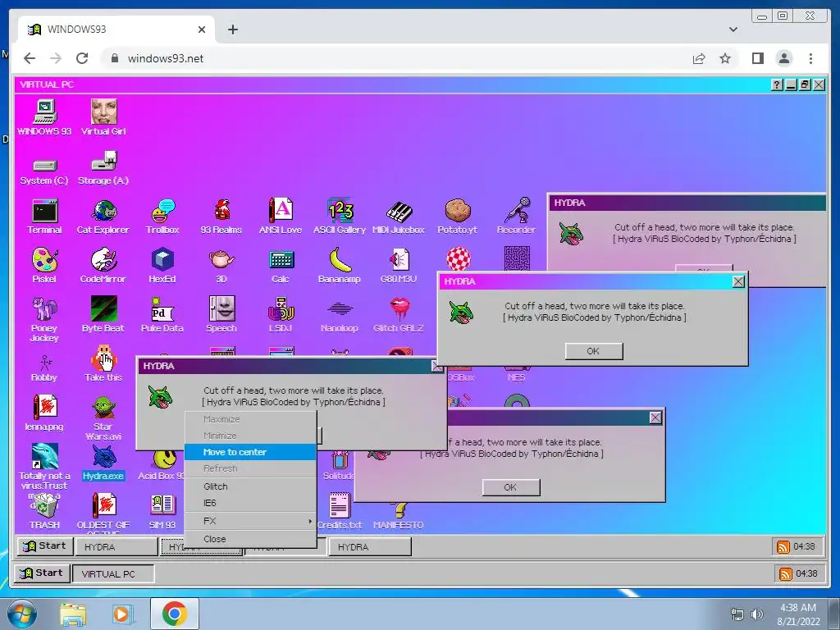Screen dimensions: 840x630
Task: Open the Virtual Girl icon
Action: pyautogui.click(x=103, y=117)
